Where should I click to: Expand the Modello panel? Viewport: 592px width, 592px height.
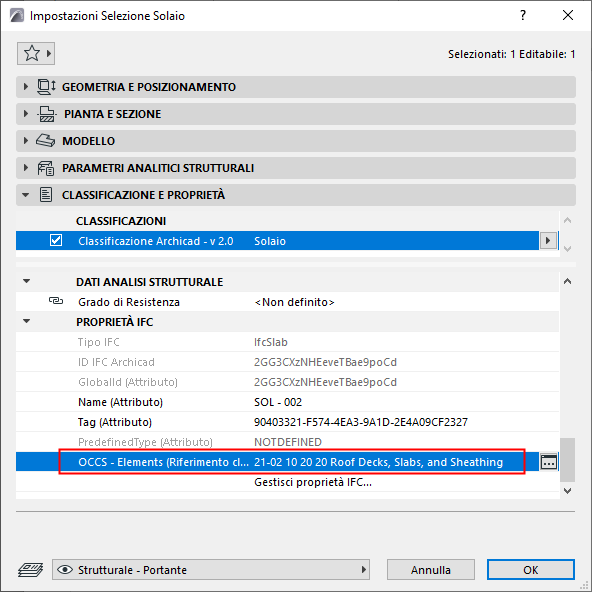26,141
